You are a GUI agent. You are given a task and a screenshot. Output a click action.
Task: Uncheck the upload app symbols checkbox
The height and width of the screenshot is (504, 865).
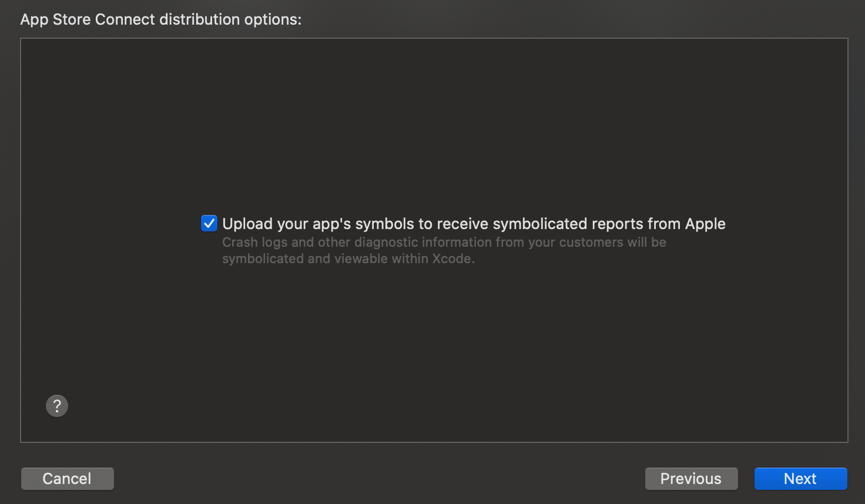point(209,224)
